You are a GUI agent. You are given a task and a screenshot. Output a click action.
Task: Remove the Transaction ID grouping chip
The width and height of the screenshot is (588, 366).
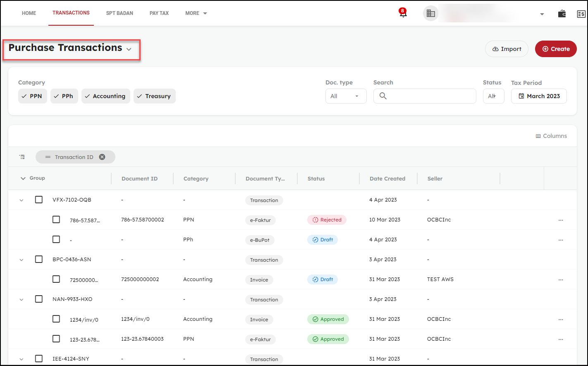tap(102, 157)
